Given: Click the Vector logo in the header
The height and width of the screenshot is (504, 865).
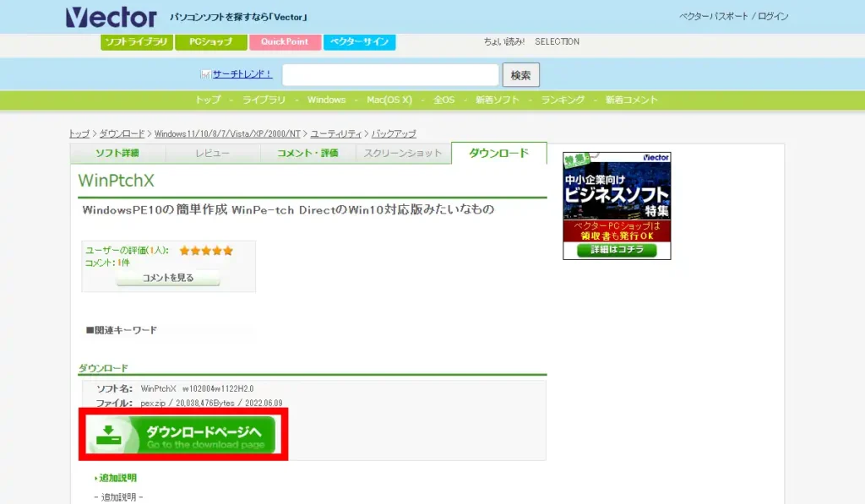Looking at the screenshot, I should pos(111,17).
